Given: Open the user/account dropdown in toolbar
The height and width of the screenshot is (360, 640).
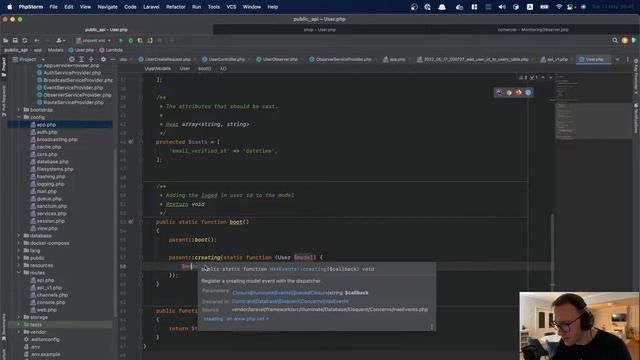Looking at the screenshot, I should tap(60, 40).
